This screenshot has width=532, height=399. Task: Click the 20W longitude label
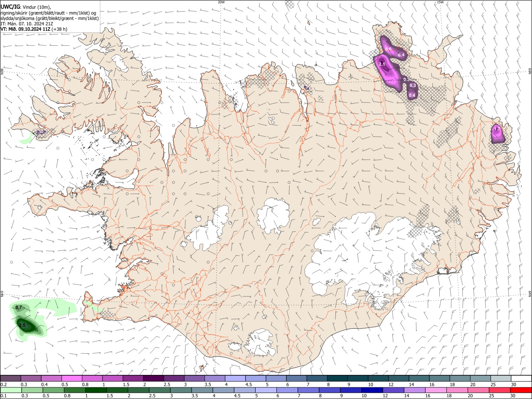click(221, 2)
